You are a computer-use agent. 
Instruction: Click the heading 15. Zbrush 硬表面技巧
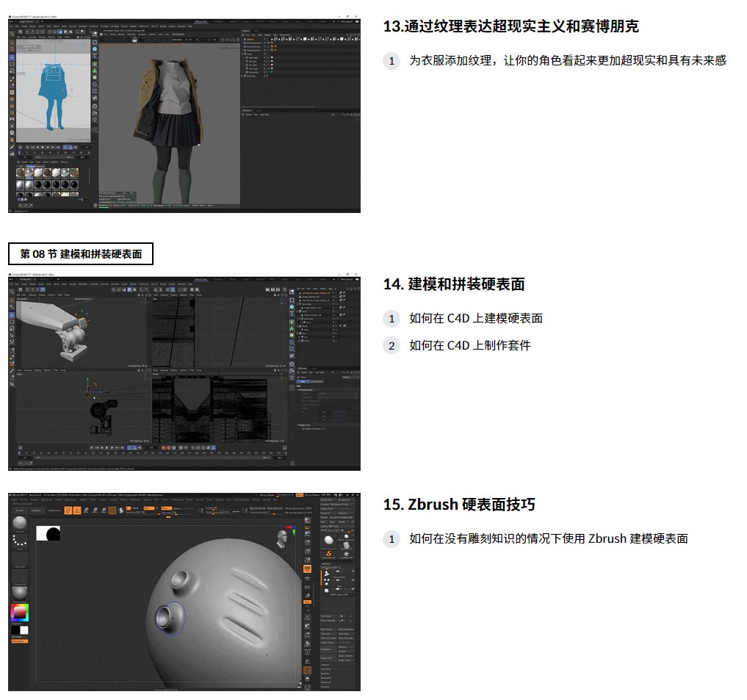click(x=459, y=505)
